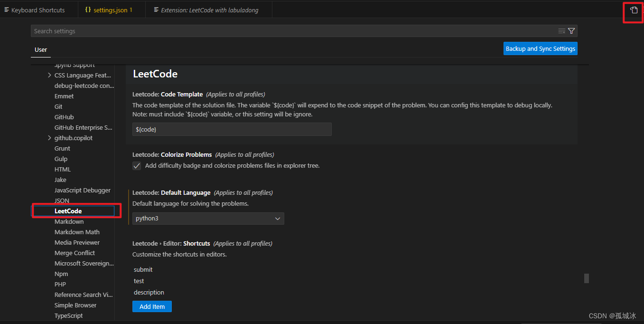Uncheck the colorize problems difficulty badge checkbox
This screenshot has width=644, height=324.
137,165
